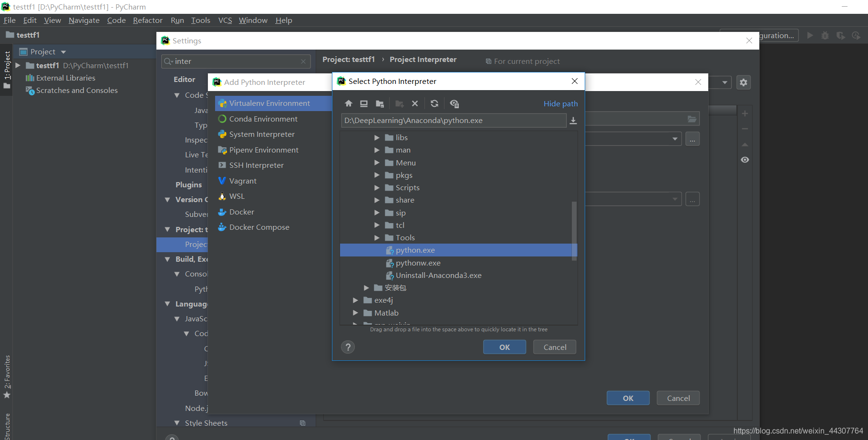Open the Help menu
868x440 pixels.
click(284, 20)
